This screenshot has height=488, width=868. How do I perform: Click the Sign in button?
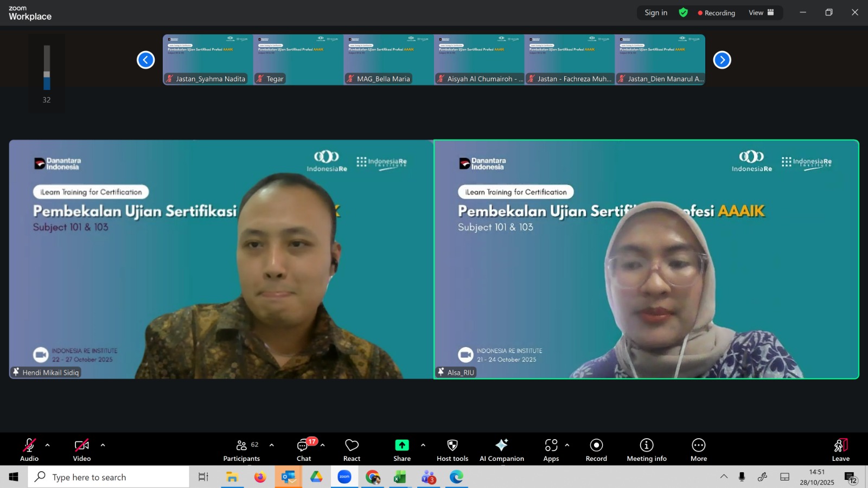click(x=656, y=12)
